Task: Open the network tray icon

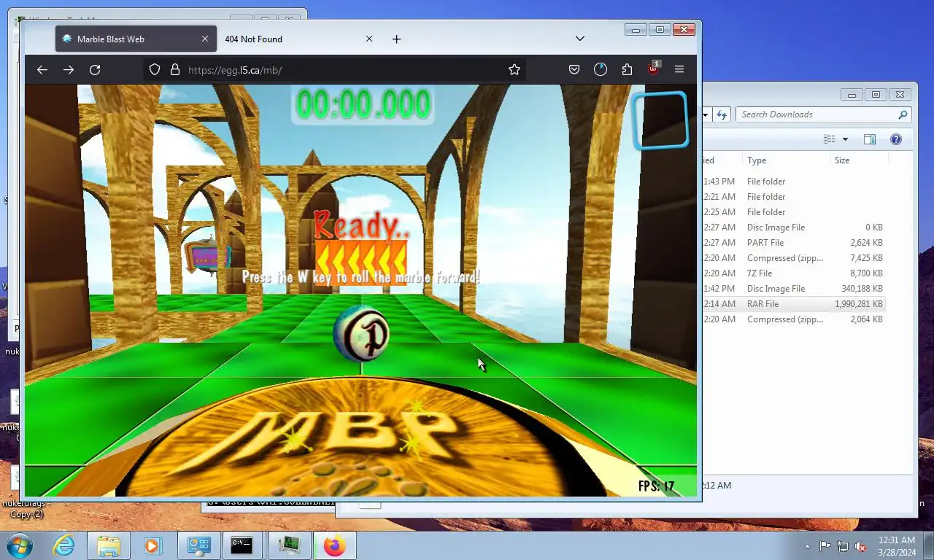Action: [x=843, y=546]
